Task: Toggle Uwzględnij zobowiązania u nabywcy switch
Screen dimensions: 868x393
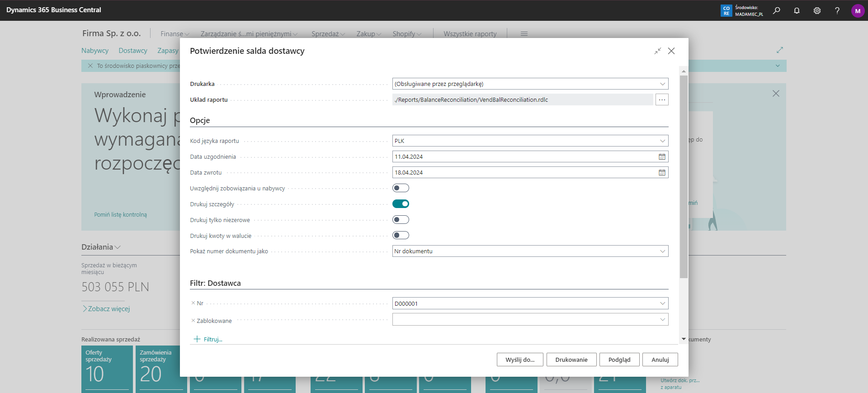Action: pyautogui.click(x=401, y=188)
